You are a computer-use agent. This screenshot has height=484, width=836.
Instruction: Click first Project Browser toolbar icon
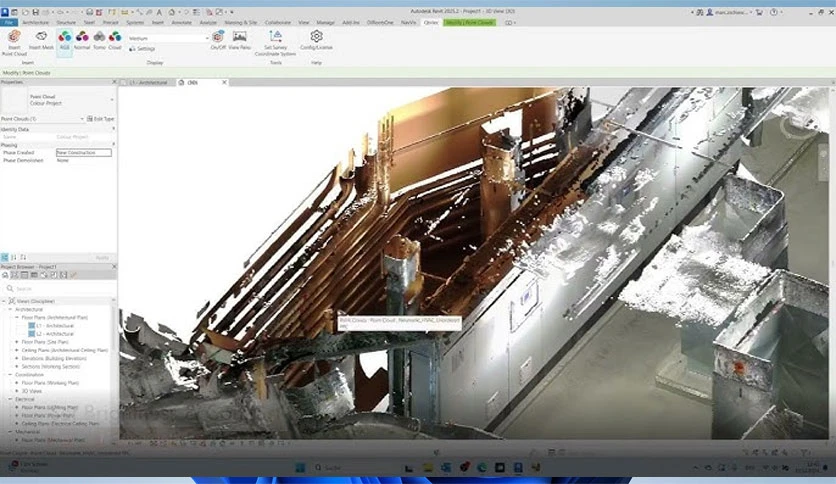click(x=5, y=275)
